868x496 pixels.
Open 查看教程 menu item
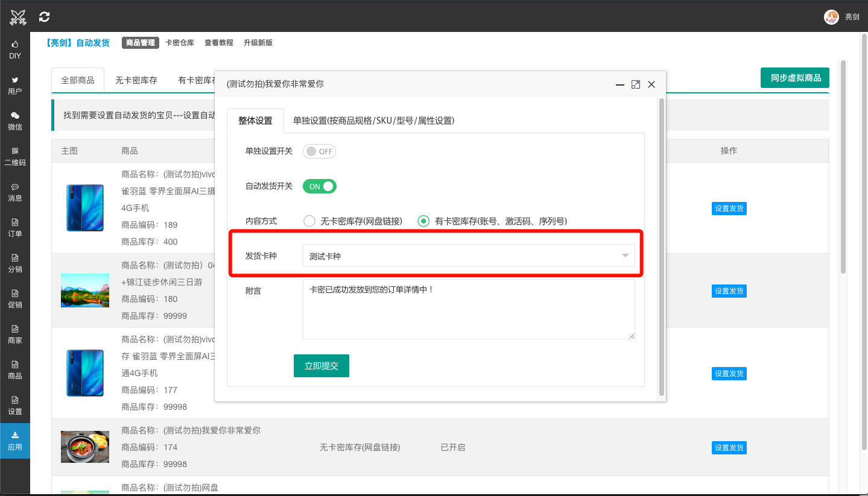tap(218, 43)
